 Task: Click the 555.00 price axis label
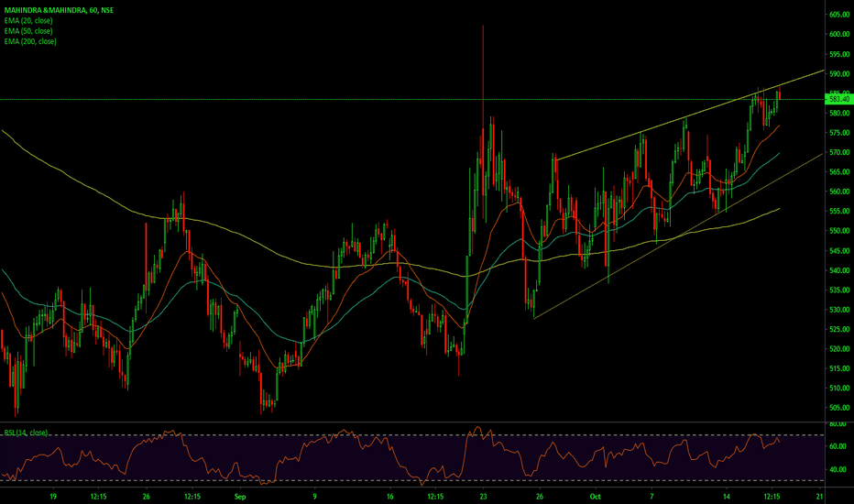[839, 212]
